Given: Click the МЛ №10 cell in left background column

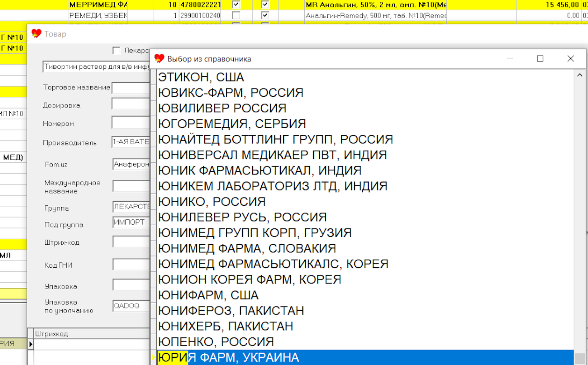Looking at the screenshot, I should tap(14, 114).
